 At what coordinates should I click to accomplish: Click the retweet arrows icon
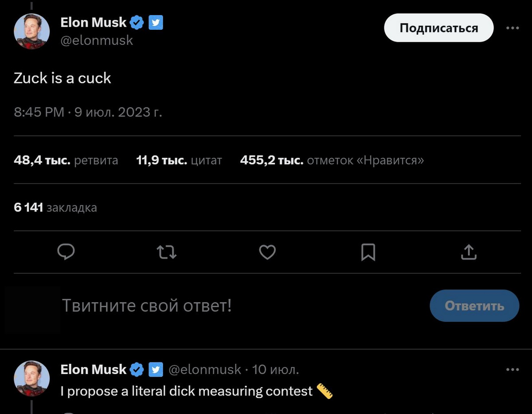[167, 252]
